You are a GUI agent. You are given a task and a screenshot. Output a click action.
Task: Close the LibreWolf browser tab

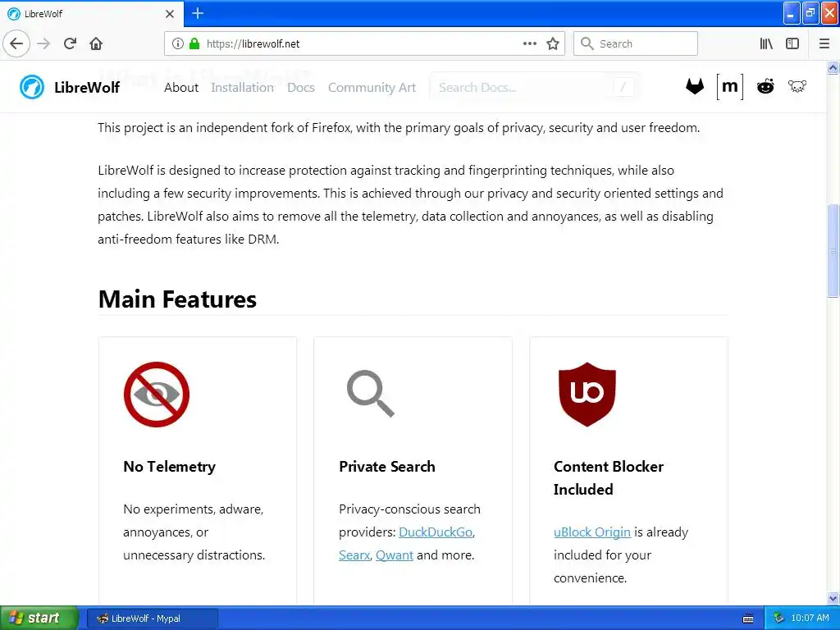click(170, 14)
